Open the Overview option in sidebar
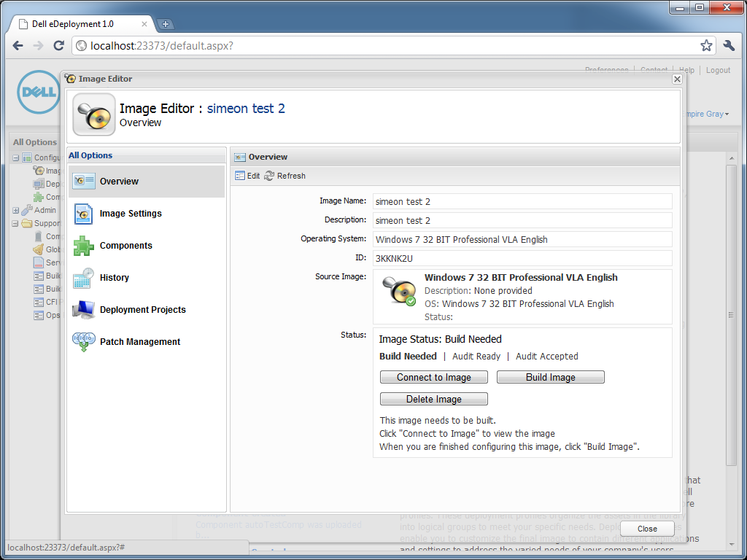Image resolution: width=747 pixels, height=560 pixels. pos(147,182)
